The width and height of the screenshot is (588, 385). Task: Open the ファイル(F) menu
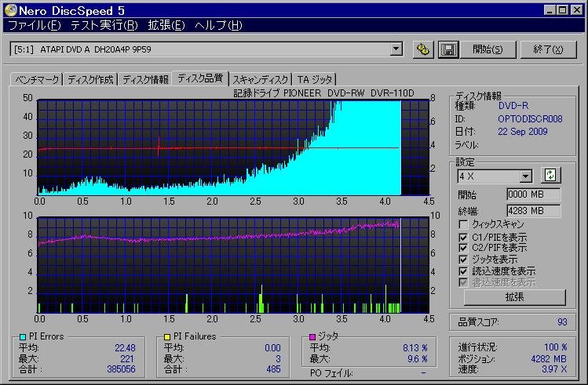point(34,25)
